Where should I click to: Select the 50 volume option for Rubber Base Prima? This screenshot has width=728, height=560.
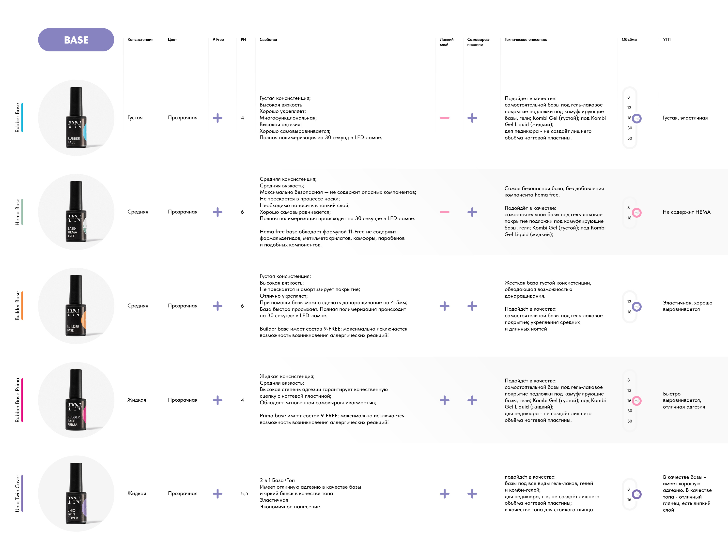click(x=629, y=421)
